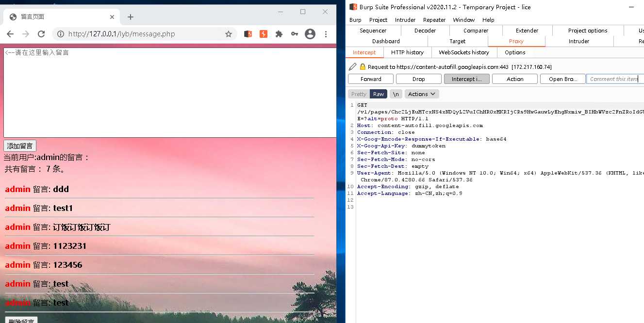
Task: Open Chrome profile avatar
Action: 310,34
